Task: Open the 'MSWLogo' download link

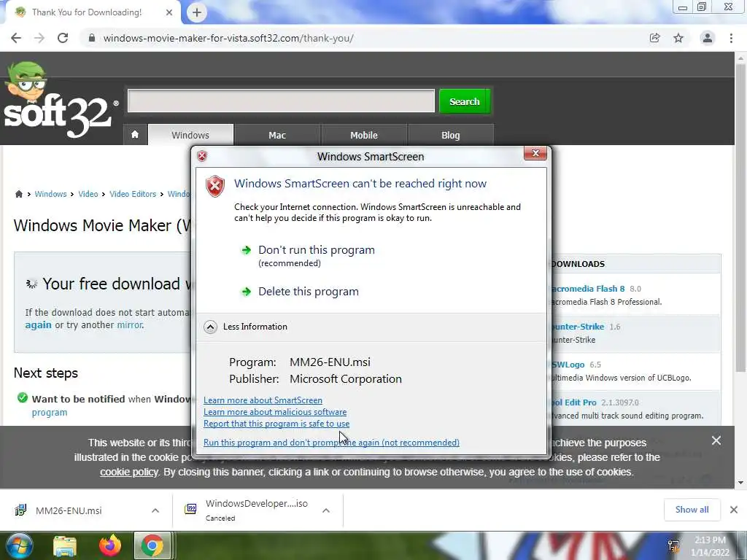Action: click(x=568, y=365)
